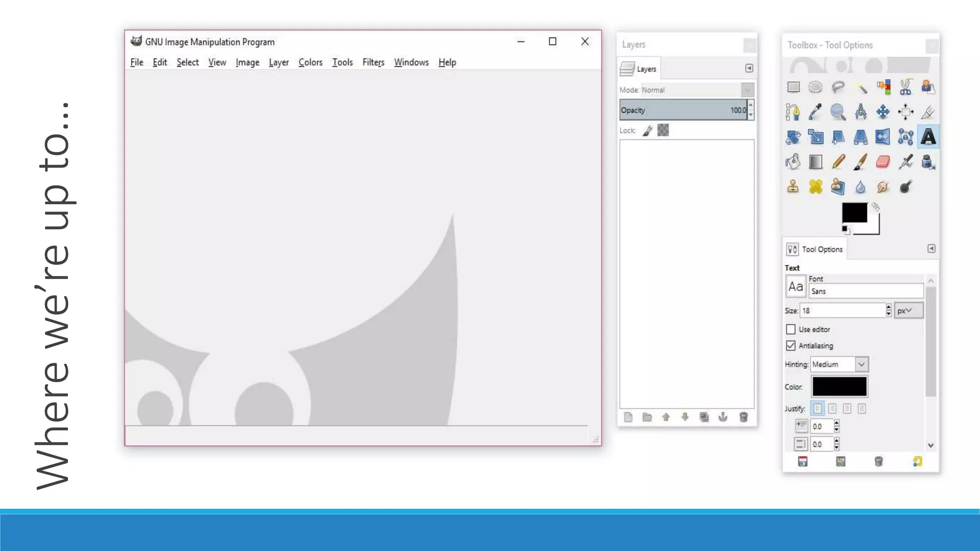This screenshot has height=551, width=980.
Task: Disable the Antialiasing checkbox
Action: point(791,346)
